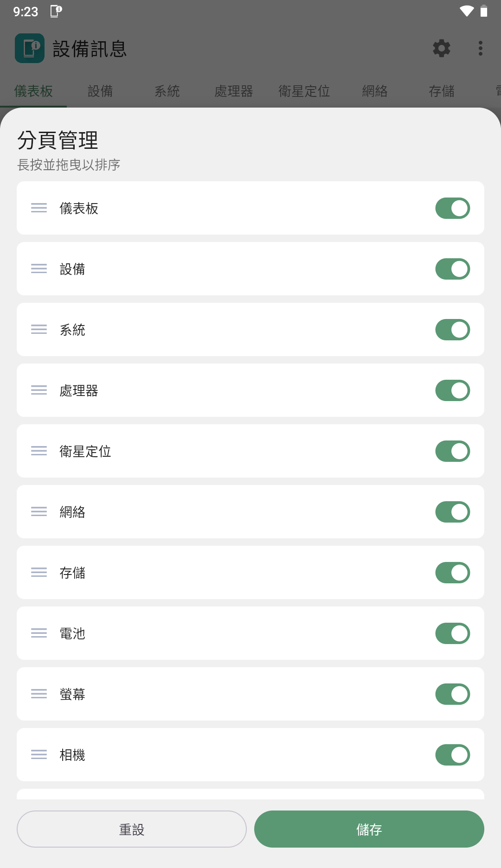Click the 儲存 save button

pyautogui.click(x=369, y=829)
